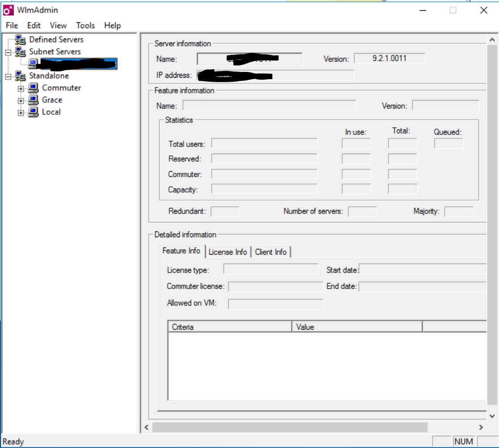Click the IP address field
Viewport: 499px width, 448px height.
click(x=275, y=75)
